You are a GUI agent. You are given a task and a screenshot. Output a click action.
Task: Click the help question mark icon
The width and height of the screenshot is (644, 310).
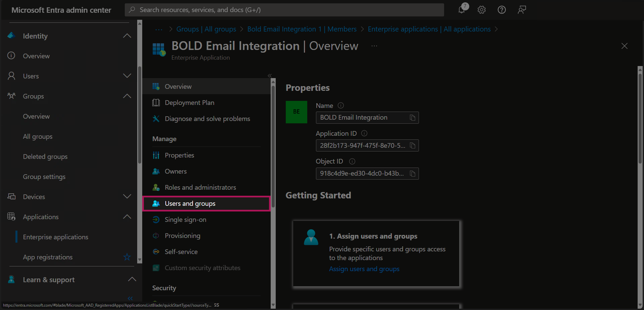click(x=501, y=10)
